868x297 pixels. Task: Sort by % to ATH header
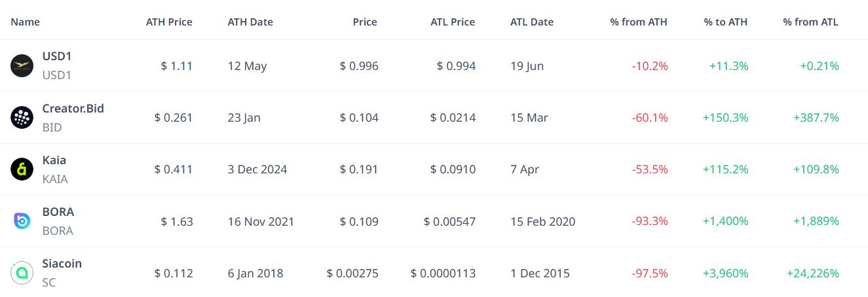(726, 22)
